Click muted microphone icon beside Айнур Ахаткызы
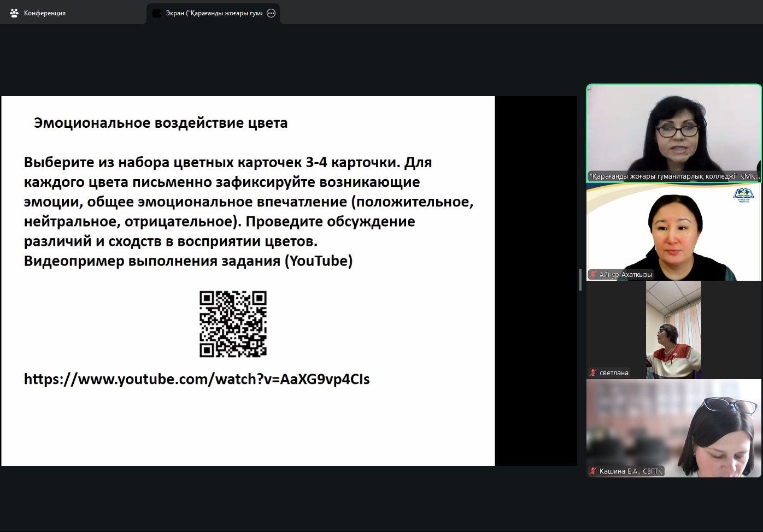This screenshot has height=532, width=763. click(x=593, y=275)
